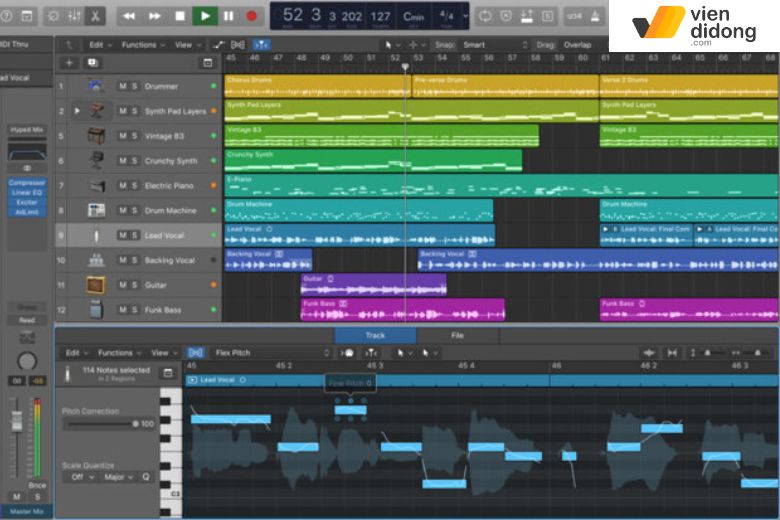Screen dimensions: 780x520
Task: Open the time signature 4/4 dropdown
Action: pyautogui.click(x=451, y=15)
